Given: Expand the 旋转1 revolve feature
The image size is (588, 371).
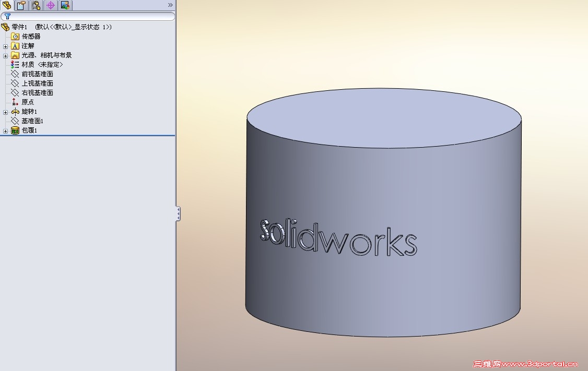Looking at the screenshot, I should coord(5,112).
